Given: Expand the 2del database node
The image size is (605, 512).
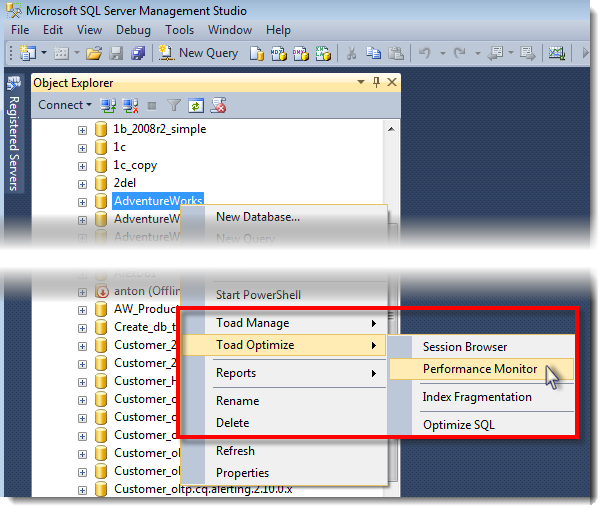Looking at the screenshot, I should 82,184.
